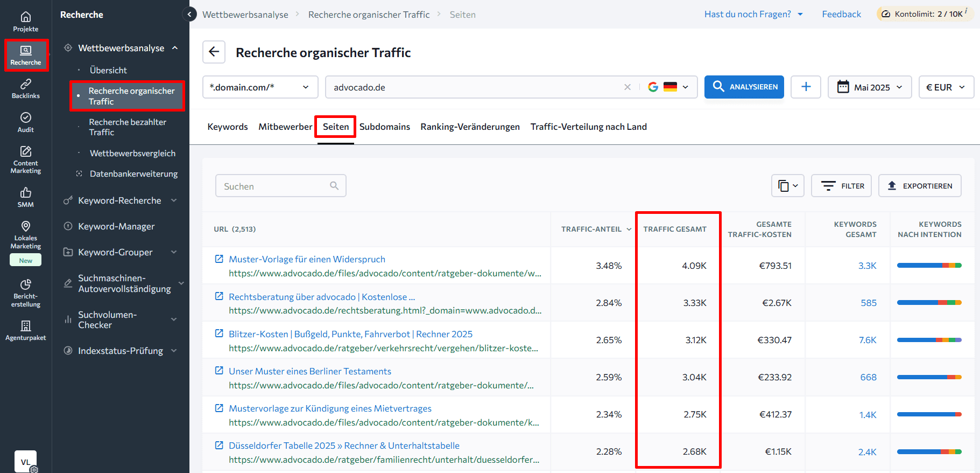
Task: Open Traffic-Verteilung nach Land tab
Action: 589,127
